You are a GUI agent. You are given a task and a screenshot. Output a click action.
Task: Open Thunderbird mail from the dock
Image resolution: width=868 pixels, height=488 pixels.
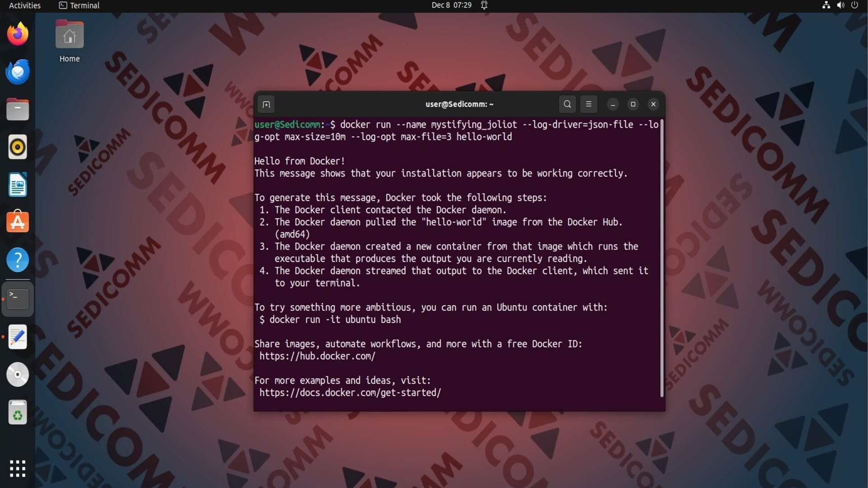tap(18, 72)
